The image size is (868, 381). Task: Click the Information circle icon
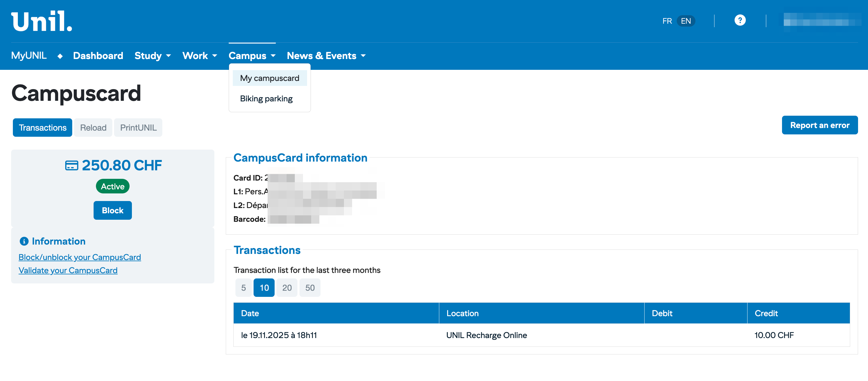[24, 241]
